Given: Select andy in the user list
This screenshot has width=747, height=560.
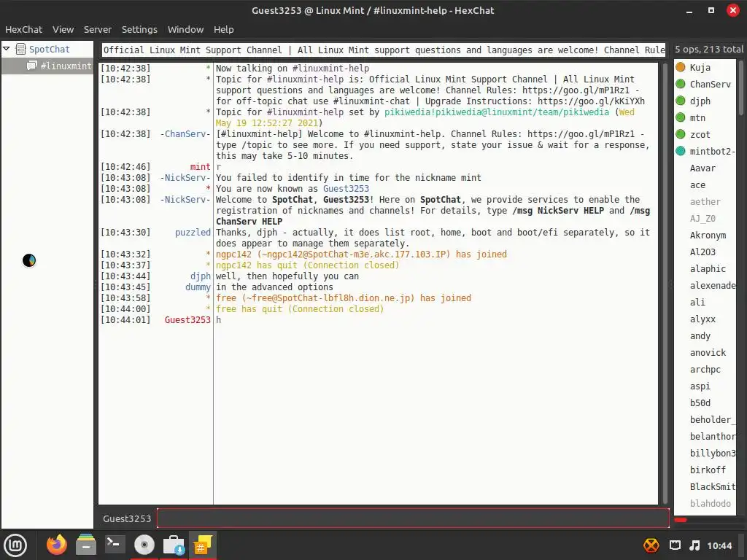Looking at the screenshot, I should (x=700, y=335).
